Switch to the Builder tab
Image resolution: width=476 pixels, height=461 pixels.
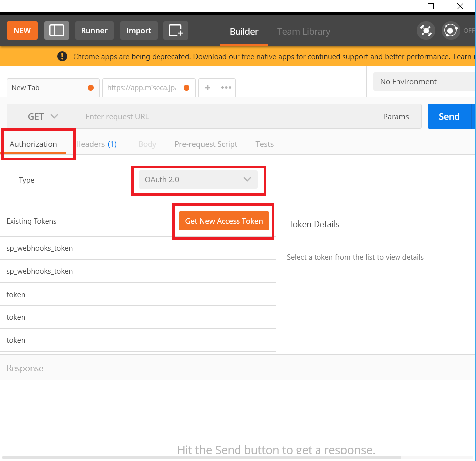(x=244, y=32)
